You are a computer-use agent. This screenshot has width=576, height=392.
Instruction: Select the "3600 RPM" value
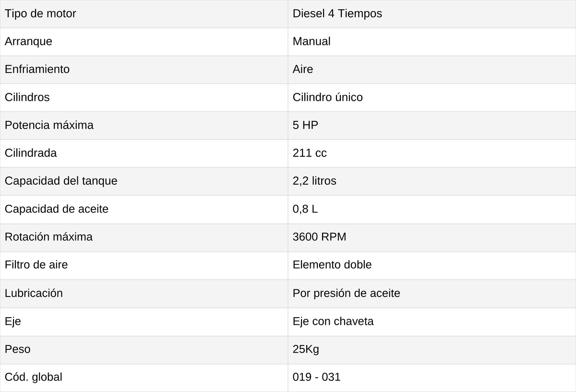coord(319,237)
